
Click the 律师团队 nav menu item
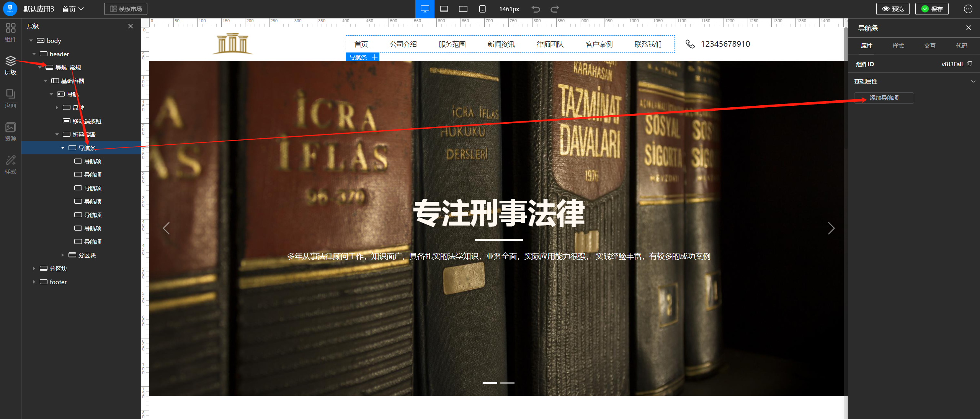coord(550,44)
